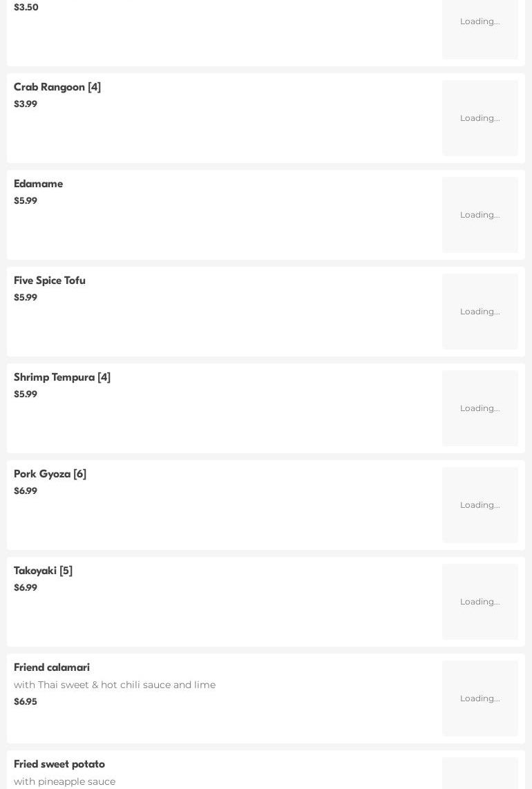The width and height of the screenshot is (532, 789).
Task: Select the Shrimp Tempura loading thumbnail
Action: (479, 408)
